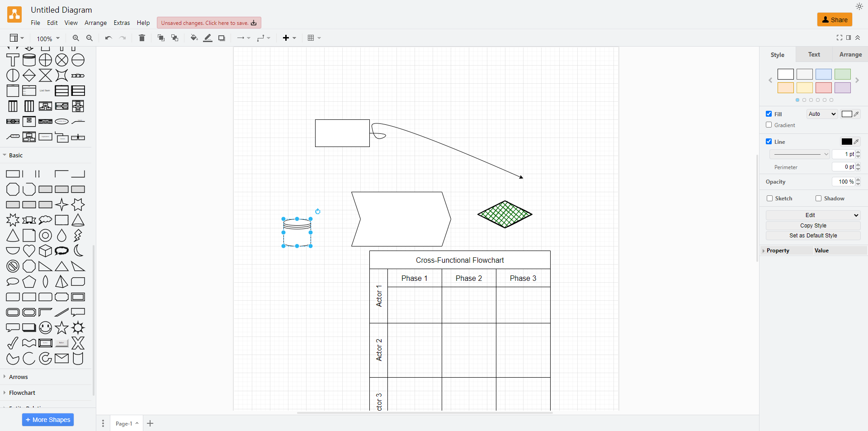Enable the Gradient checkbox
The image size is (868, 431).
769,125
